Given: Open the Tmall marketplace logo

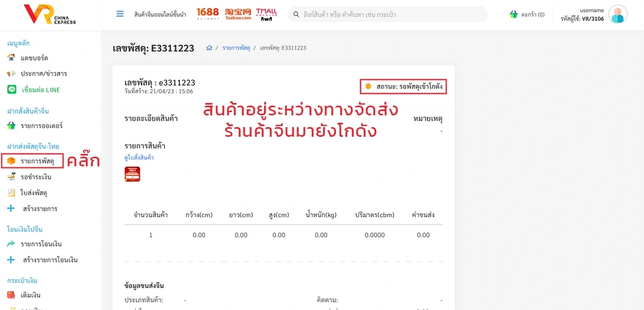Looking at the screenshot, I should click(267, 14).
